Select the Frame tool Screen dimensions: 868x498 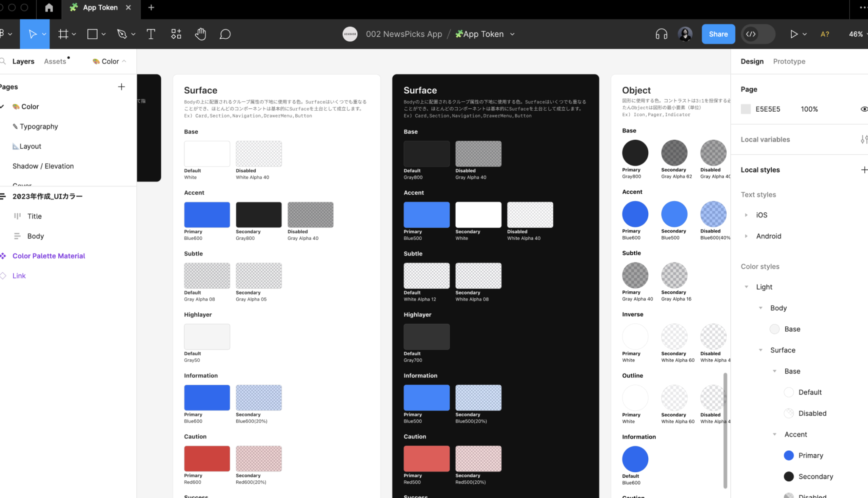point(63,34)
